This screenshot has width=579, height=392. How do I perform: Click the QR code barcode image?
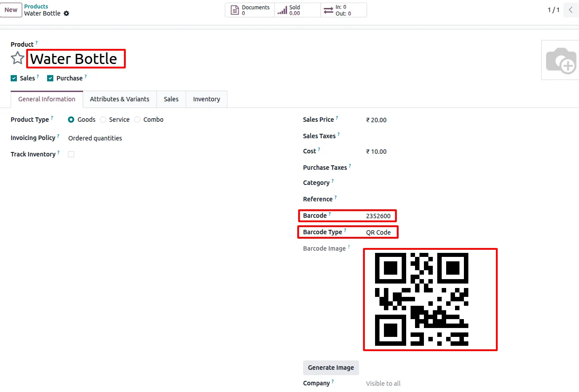pos(422,299)
